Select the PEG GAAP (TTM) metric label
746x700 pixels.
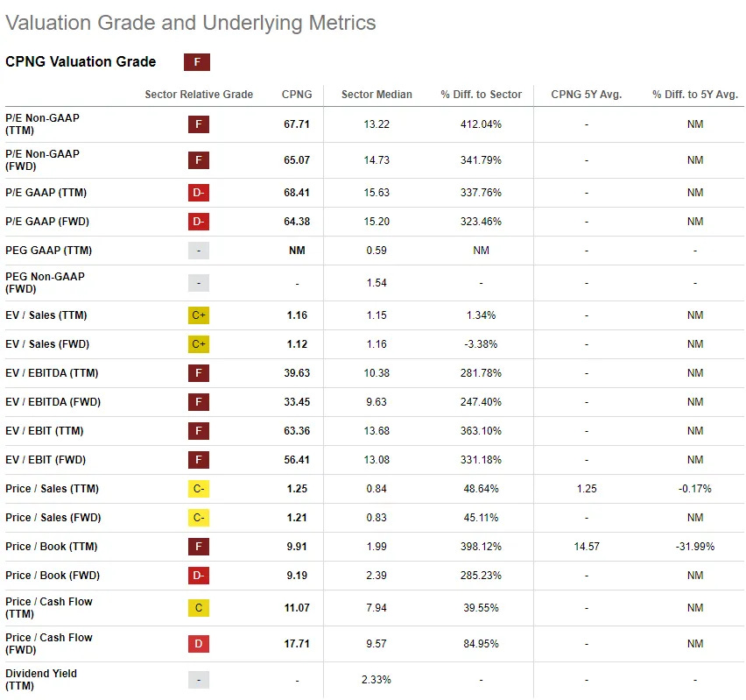point(48,251)
